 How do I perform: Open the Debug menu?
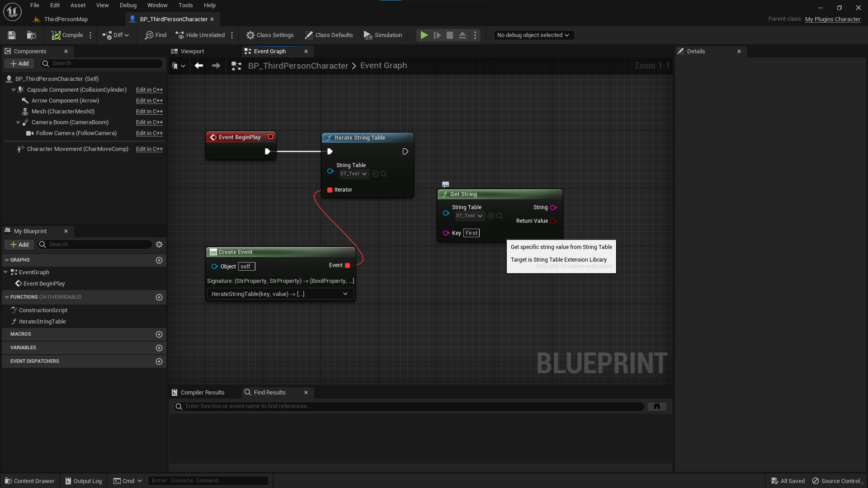coord(128,5)
